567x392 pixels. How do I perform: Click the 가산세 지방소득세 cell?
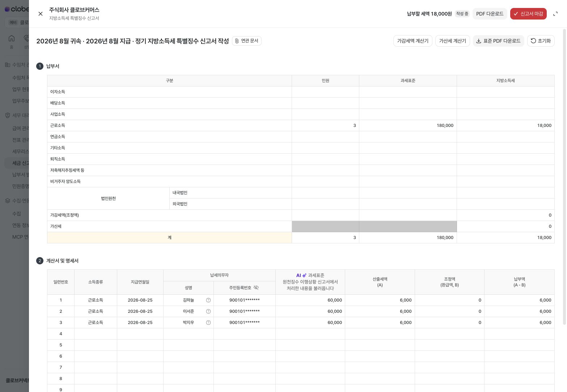[x=505, y=226]
